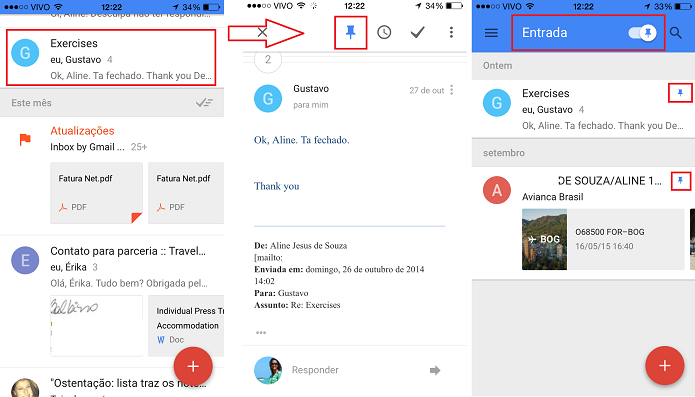Screen dimensions: 695x397
Task: Tap the battery indicator on right screen
Action: [683, 6]
